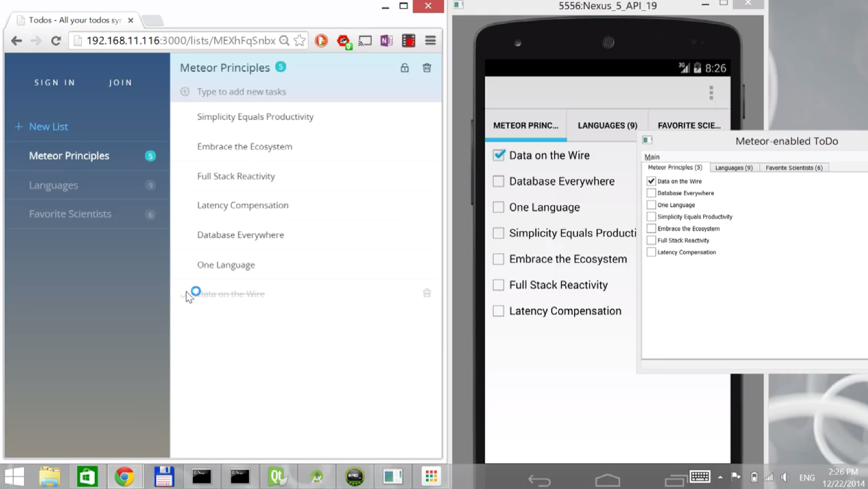Open Windows Start menu

click(x=15, y=477)
